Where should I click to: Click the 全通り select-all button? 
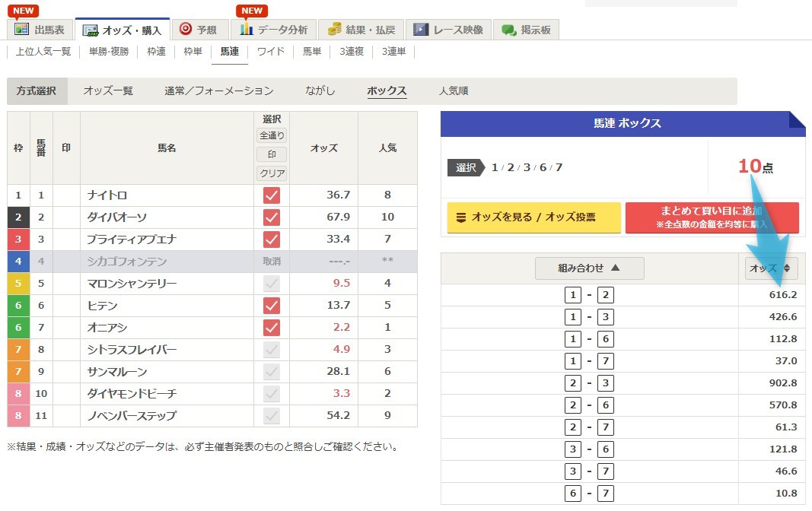click(x=272, y=135)
